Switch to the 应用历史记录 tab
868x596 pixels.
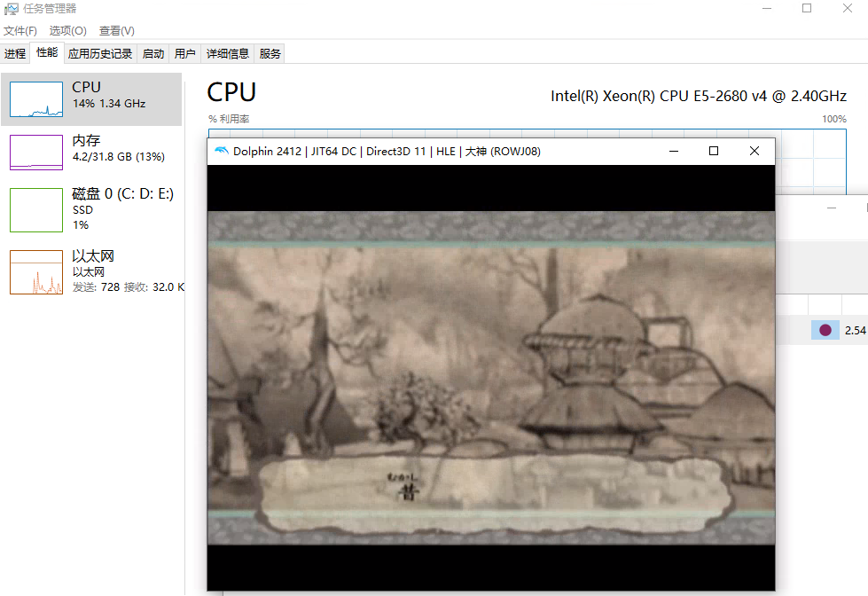click(x=100, y=54)
